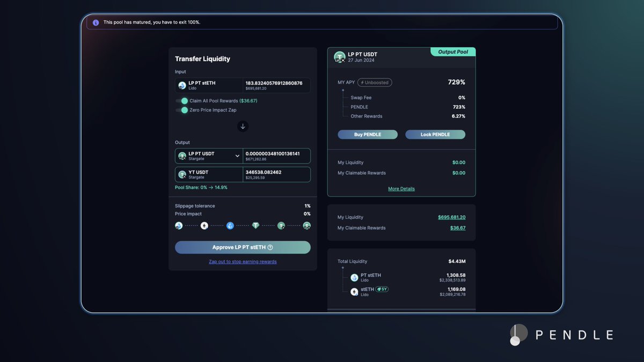Click the PT stETH icon under Total Liquidity
644x362 pixels.
(x=354, y=277)
